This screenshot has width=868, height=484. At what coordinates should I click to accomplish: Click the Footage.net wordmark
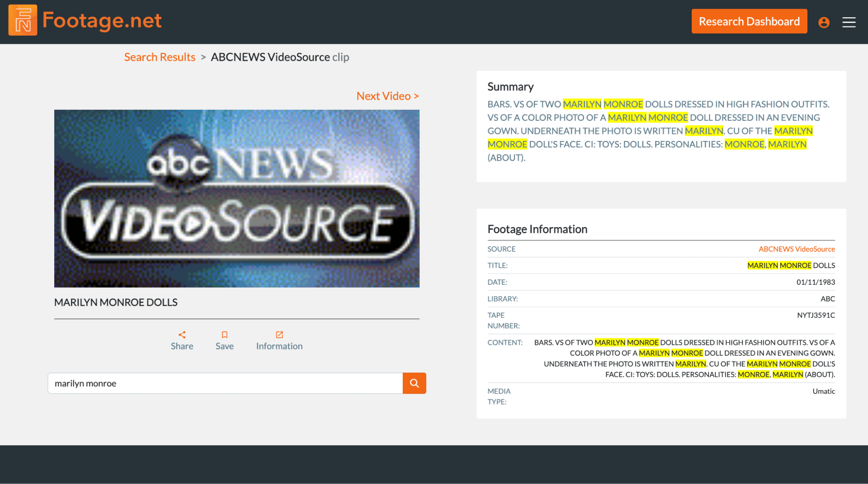pyautogui.click(x=102, y=20)
